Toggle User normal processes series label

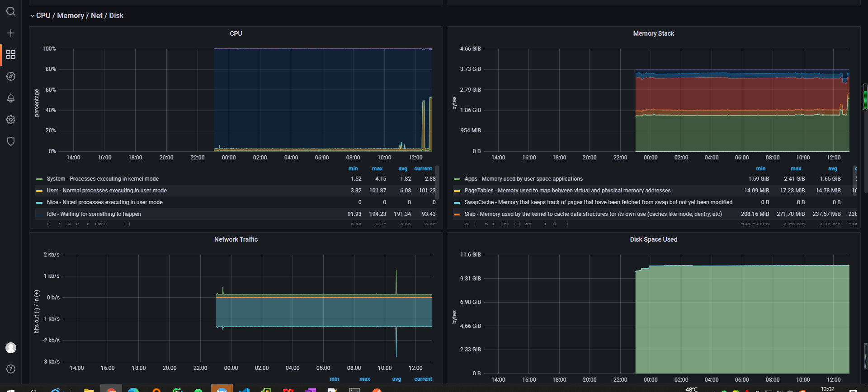coord(107,191)
